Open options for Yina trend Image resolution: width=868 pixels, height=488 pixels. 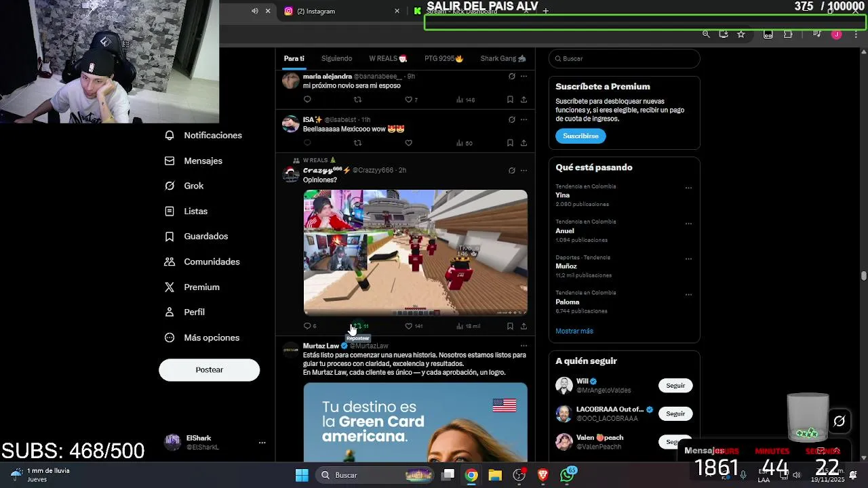tap(688, 188)
